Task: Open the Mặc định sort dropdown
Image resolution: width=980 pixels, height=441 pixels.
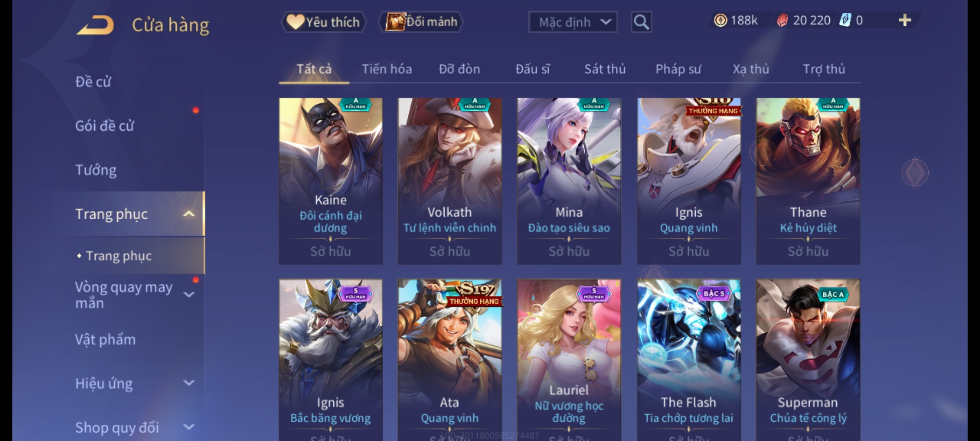Action: 572,22
